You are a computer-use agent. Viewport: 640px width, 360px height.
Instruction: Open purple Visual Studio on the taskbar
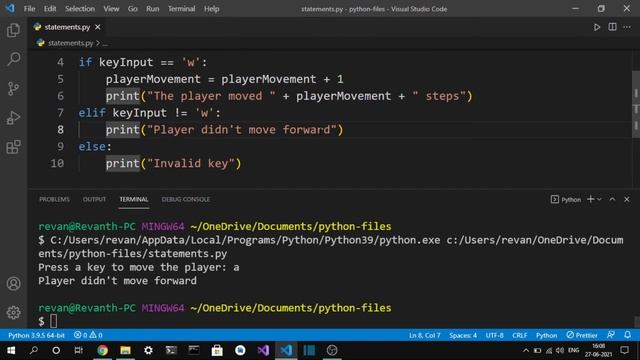point(263,350)
